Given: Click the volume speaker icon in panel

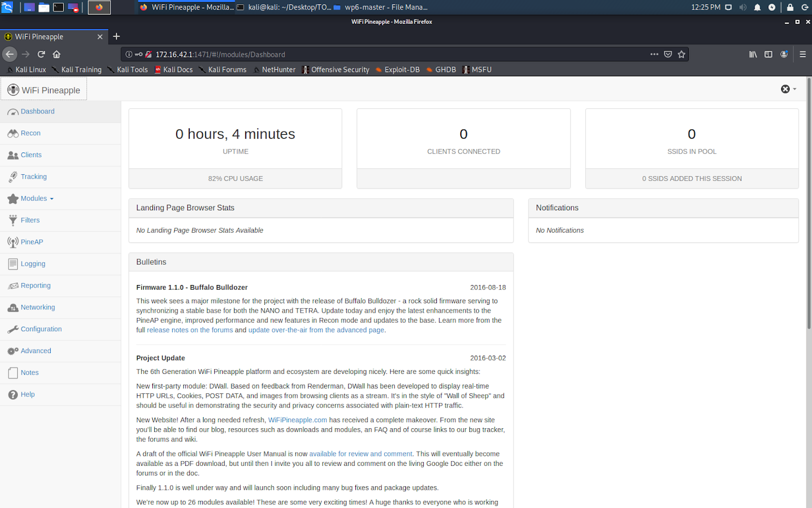Looking at the screenshot, I should coord(743,7).
